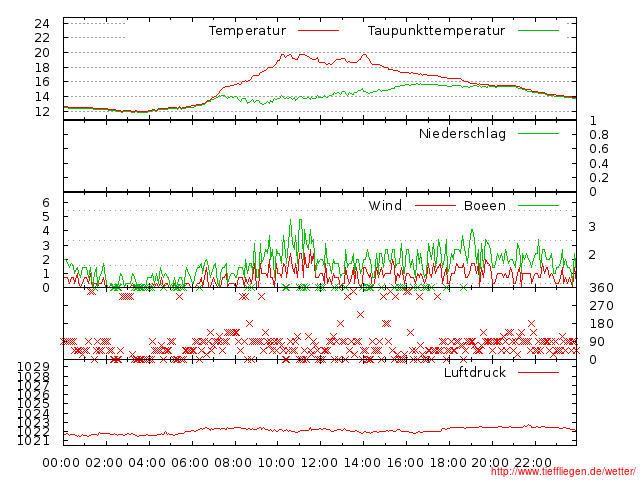
Task: Click the 22:00 time axis label
Action: [533, 463]
